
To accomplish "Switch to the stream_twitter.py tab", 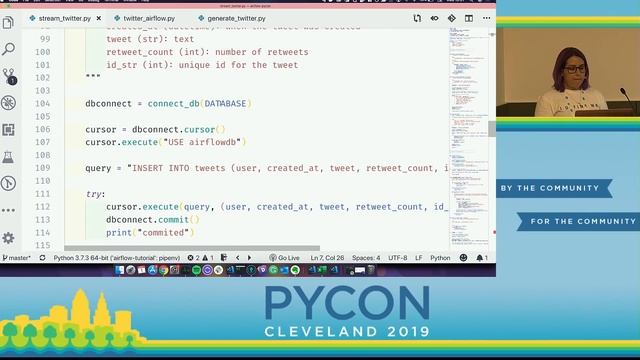I will click(64, 18).
